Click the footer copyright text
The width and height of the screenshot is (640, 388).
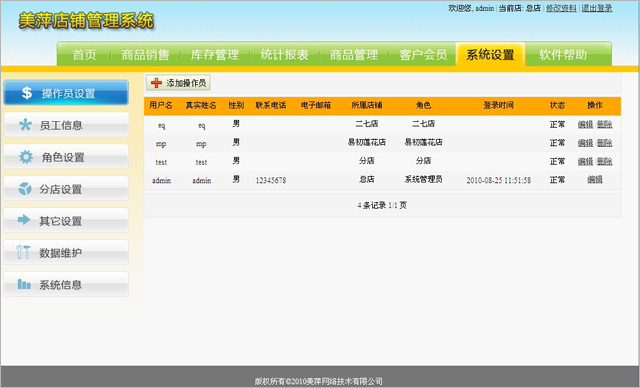click(x=318, y=381)
